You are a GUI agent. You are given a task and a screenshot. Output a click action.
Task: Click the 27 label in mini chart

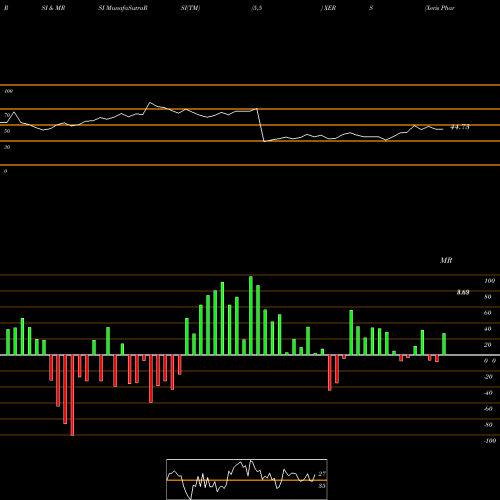tap(322, 474)
